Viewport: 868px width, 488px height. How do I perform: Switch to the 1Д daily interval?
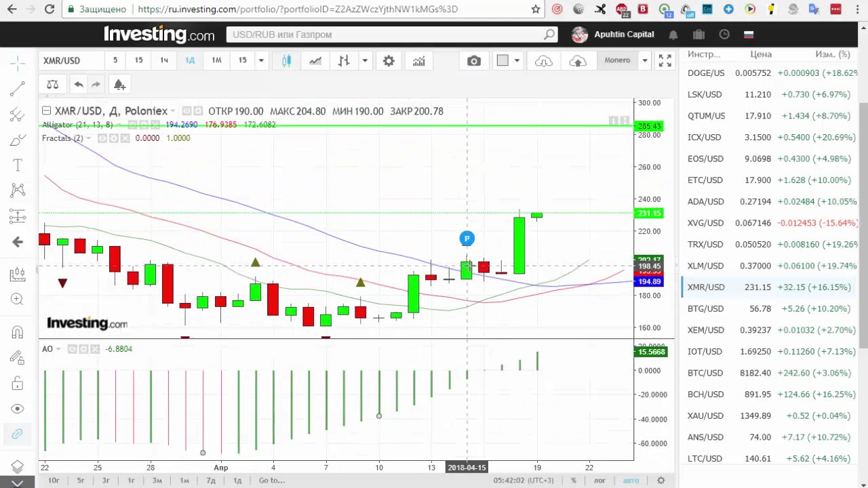point(190,60)
